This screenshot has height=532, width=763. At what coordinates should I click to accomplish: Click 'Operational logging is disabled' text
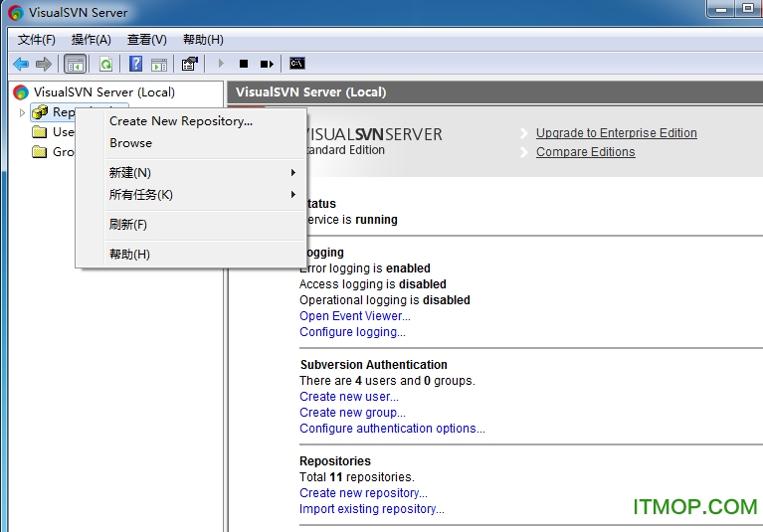tap(384, 300)
